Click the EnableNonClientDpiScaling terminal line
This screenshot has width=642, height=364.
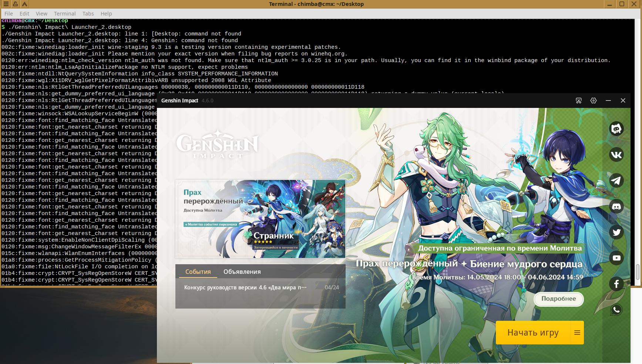(79, 240)
